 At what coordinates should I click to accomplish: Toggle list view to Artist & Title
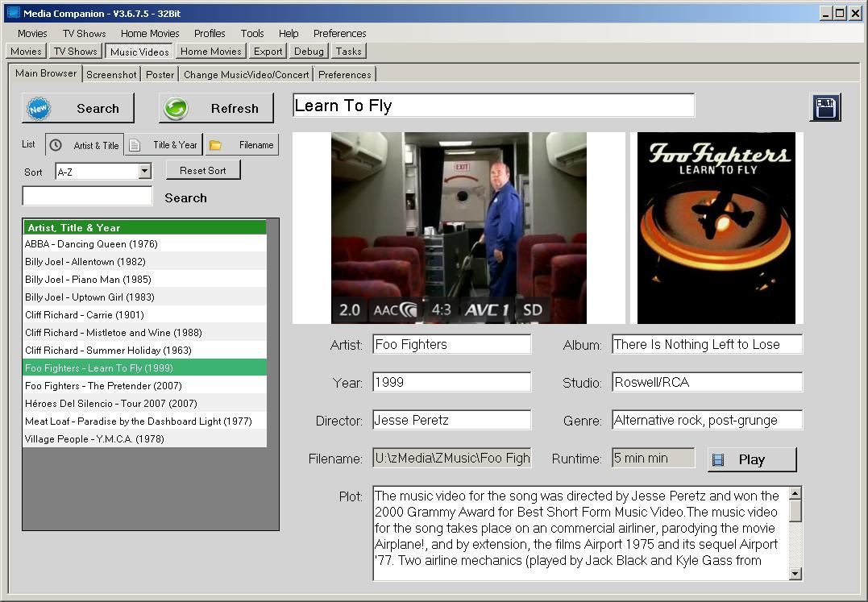tap(95, 145)
